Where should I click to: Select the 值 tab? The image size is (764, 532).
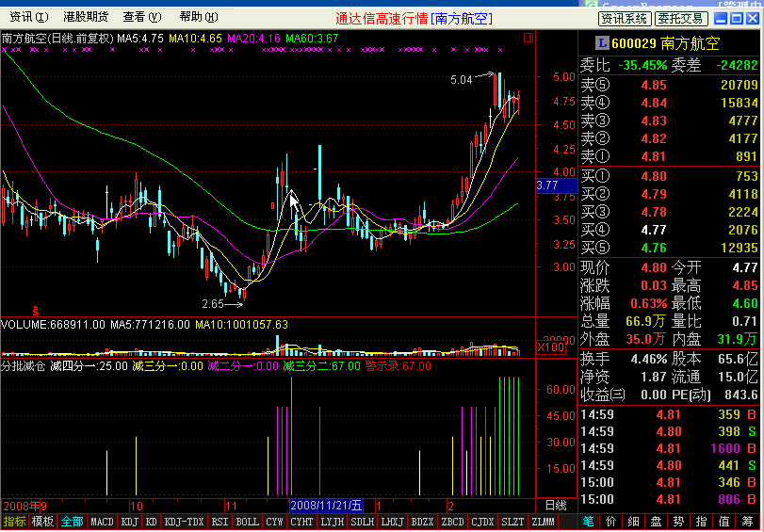tap(724, 522)
